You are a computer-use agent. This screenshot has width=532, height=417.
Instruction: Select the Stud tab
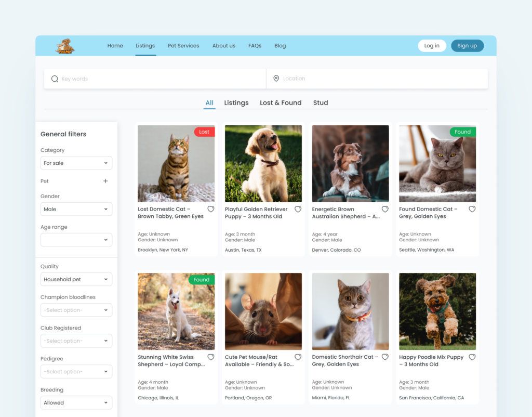[321, 103]
